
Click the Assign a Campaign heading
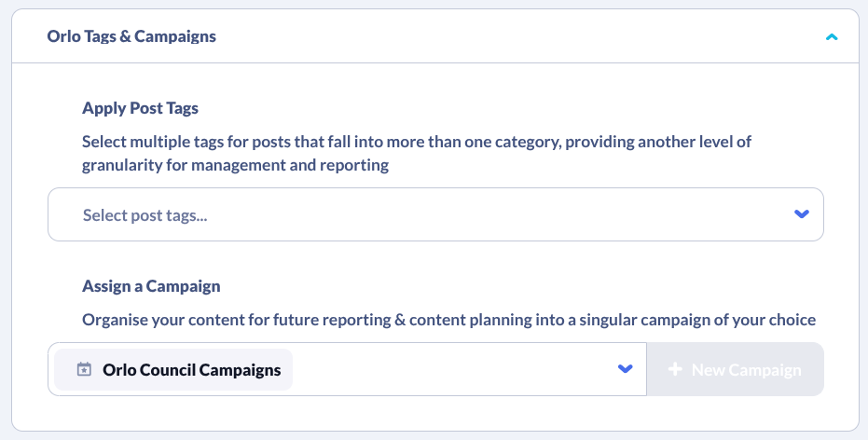151,286
